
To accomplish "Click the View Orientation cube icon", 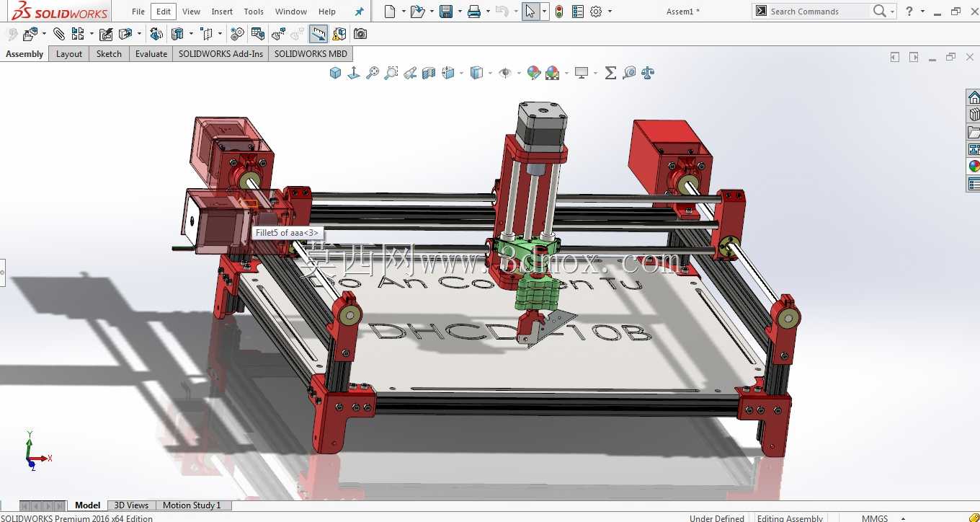I will coord(335,73).
